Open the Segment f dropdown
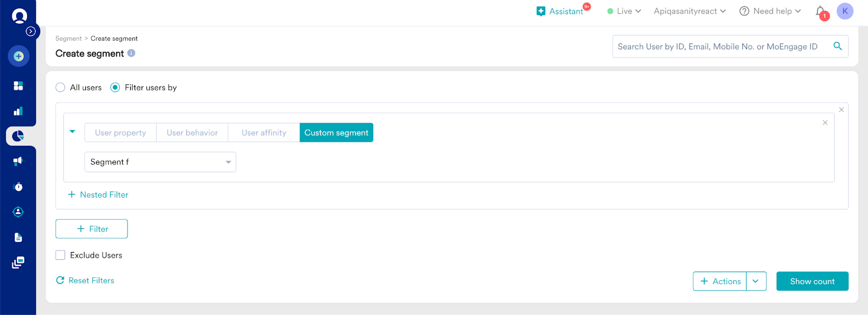 click(160, 162)
